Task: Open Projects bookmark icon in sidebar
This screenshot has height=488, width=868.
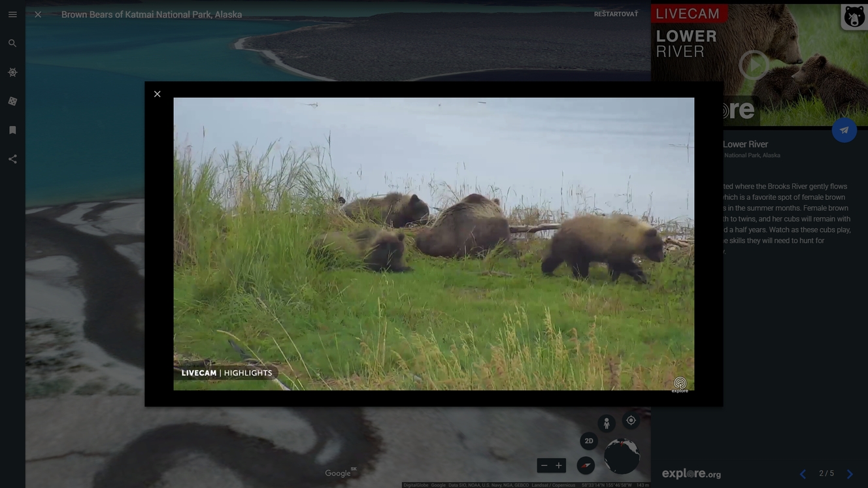Action: point(12,130)
